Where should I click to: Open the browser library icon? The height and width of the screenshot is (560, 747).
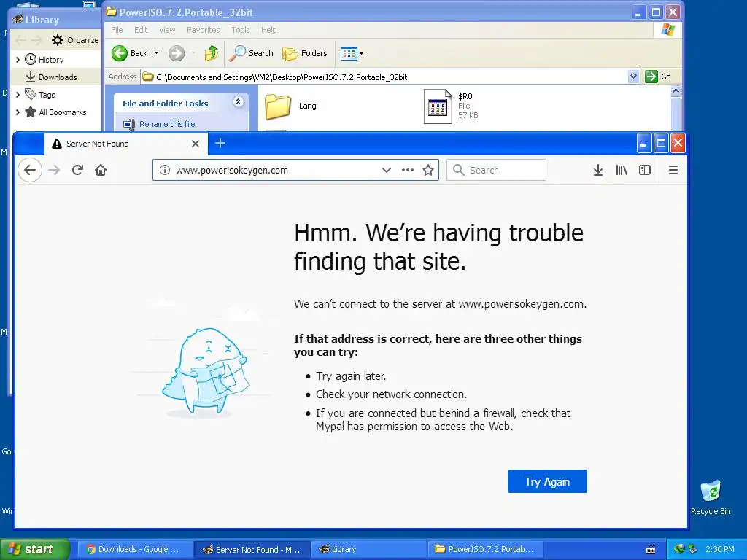622,170
